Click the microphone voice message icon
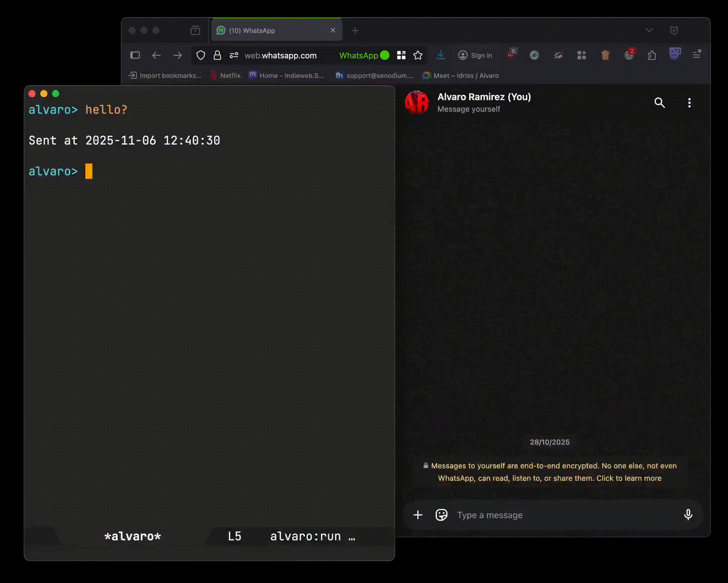The image size is (728, 583). (688, 514)
